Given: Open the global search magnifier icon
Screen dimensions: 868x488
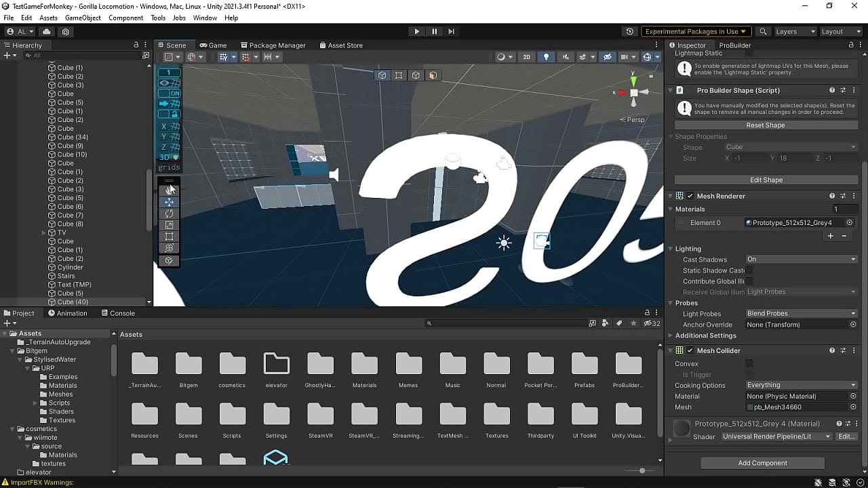Looking at the screenshot, I should (763, 31).
